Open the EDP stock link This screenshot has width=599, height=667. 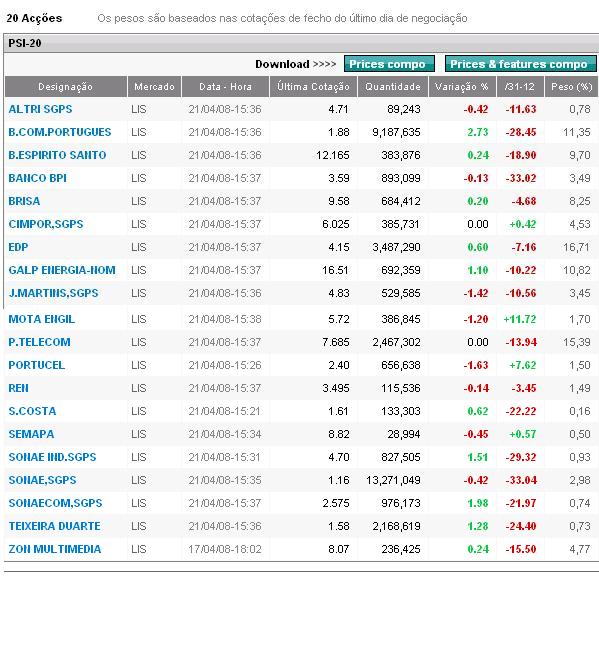tap(18, 247)
